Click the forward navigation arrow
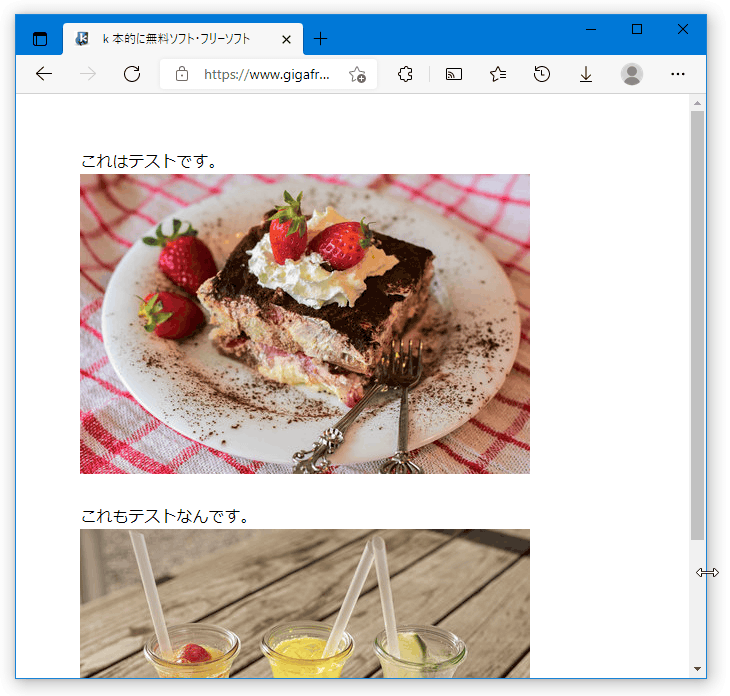Viewport: 730px width, 696px height. [88, 74]
